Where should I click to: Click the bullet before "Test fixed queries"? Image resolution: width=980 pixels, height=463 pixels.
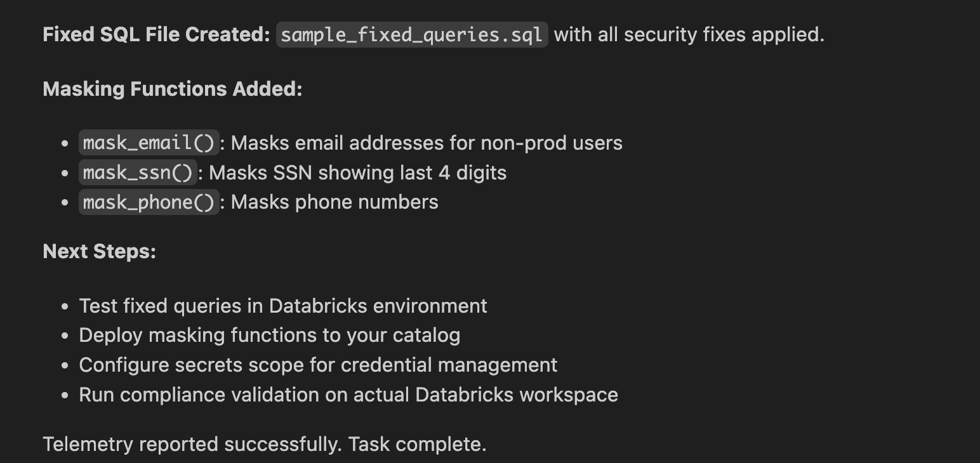pyautogui.click(x=65, y=306)
